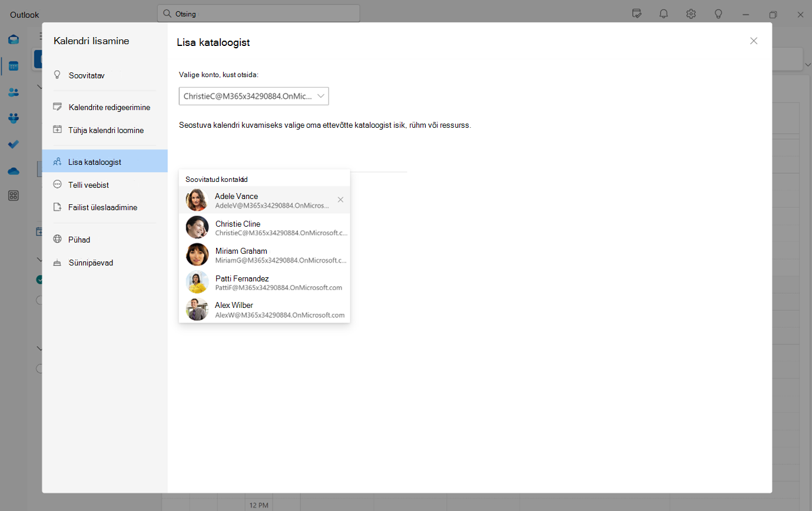Choose Alex Wilber from suggested contacts

(x=264, y=309)
